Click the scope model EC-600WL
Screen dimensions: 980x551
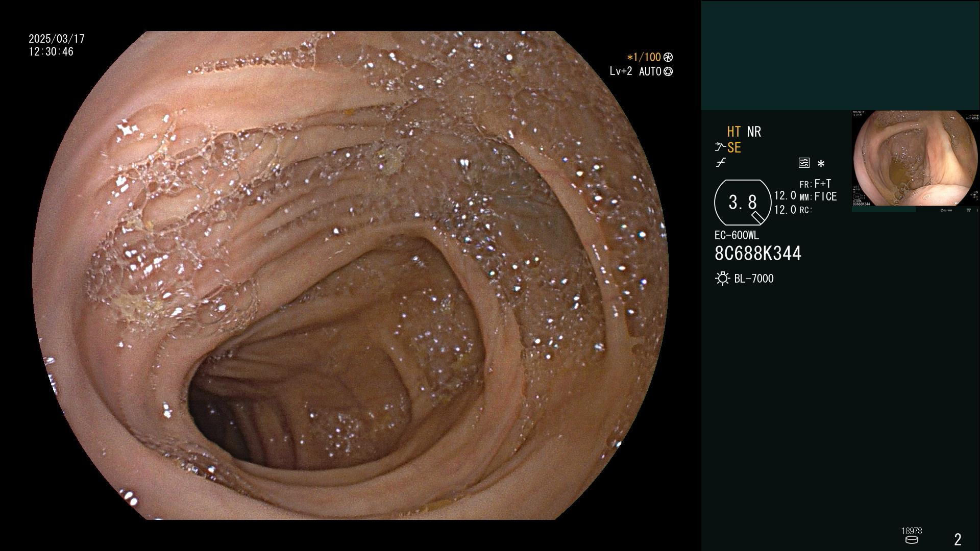coord(737,236)
